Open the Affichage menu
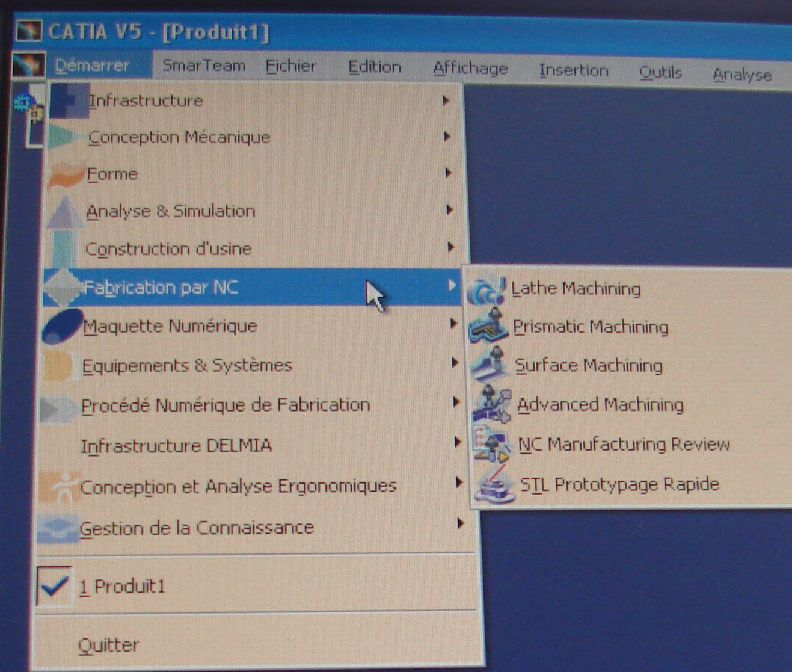 point(470,69)
